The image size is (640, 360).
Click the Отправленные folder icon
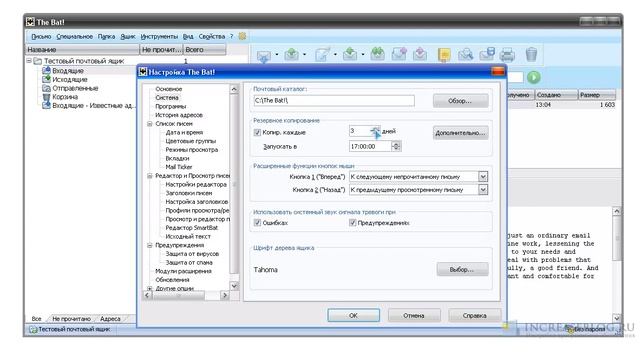[x=47, y=88]
